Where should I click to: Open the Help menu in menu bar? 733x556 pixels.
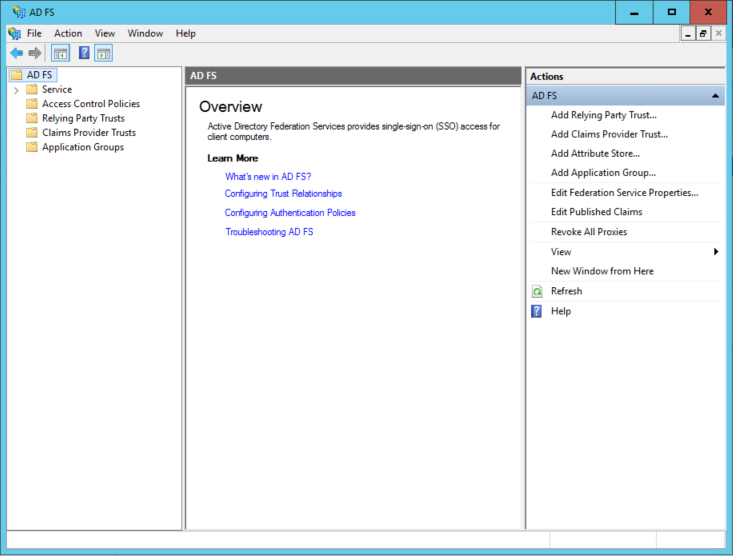(x=186, y=34)
